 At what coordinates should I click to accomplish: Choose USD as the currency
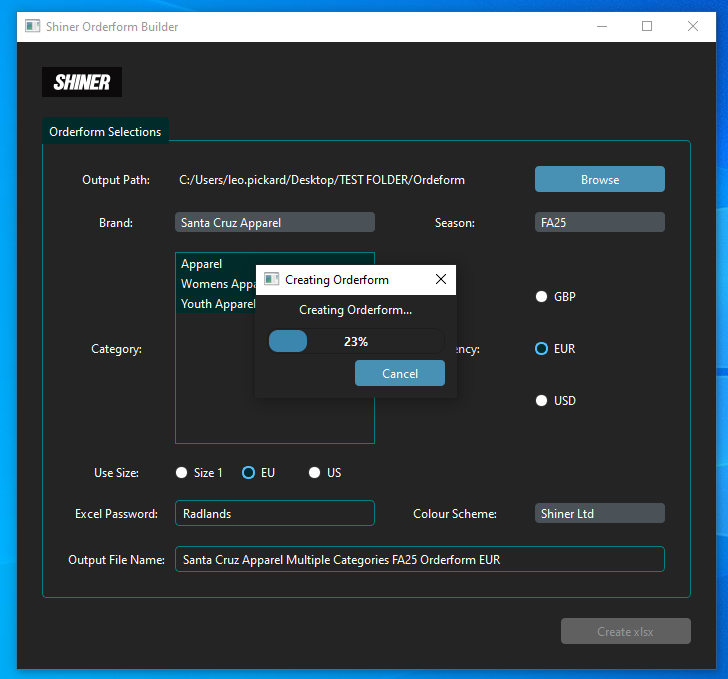tap(542, 401)
